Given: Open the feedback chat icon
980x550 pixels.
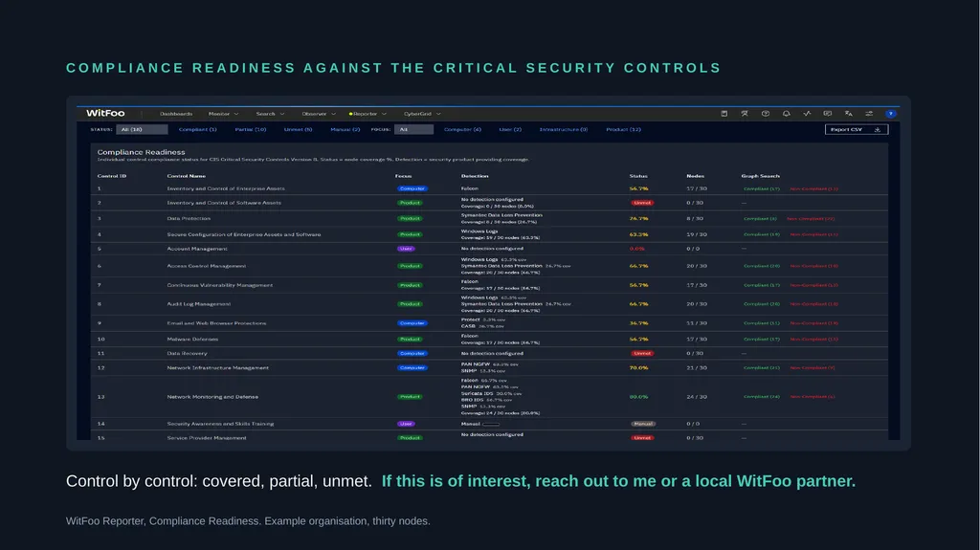Looking at the screenshot, I should 828,114.
